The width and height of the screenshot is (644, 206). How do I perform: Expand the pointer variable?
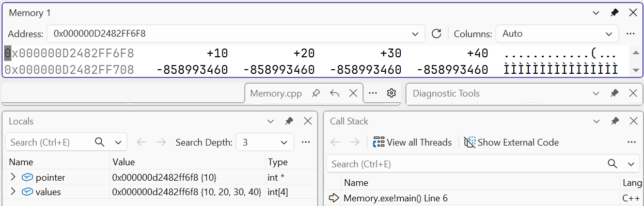[13, 177]
